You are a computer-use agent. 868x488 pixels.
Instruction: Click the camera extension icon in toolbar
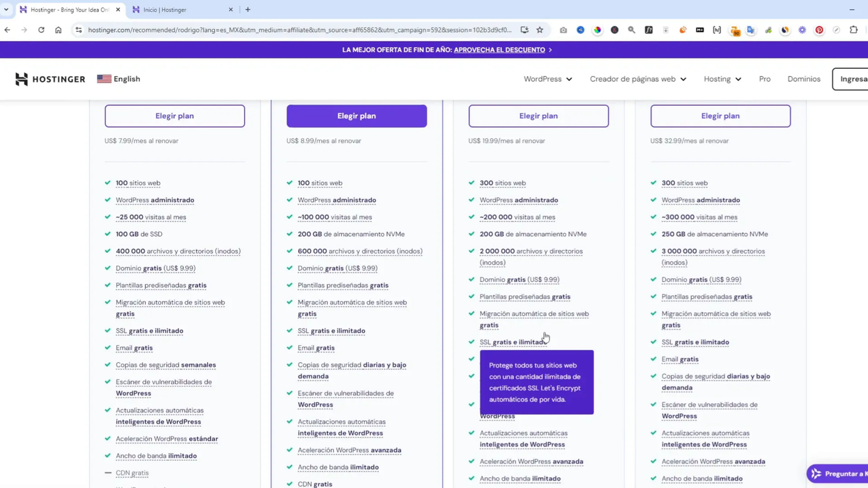[564, 30]
